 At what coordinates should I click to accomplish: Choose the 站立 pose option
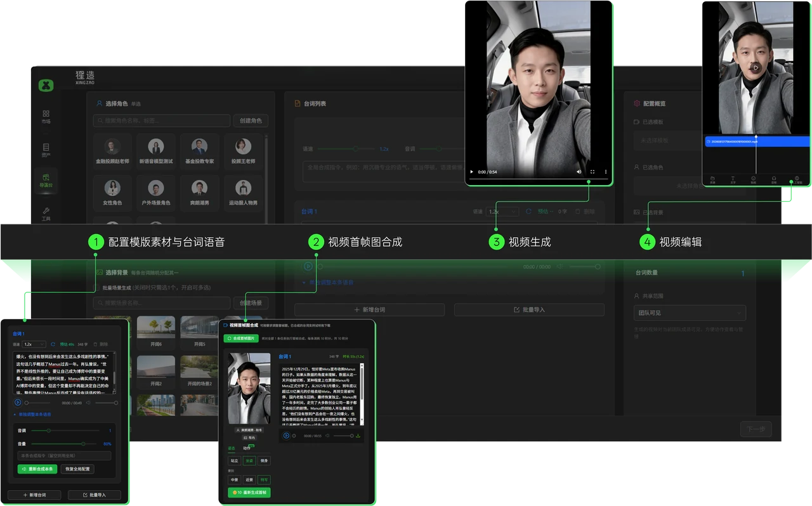pyautogui.click(x=234, y=461)
